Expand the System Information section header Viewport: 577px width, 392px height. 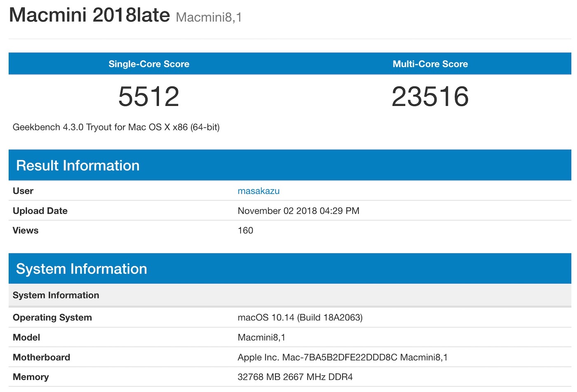(x=81, y=268)
